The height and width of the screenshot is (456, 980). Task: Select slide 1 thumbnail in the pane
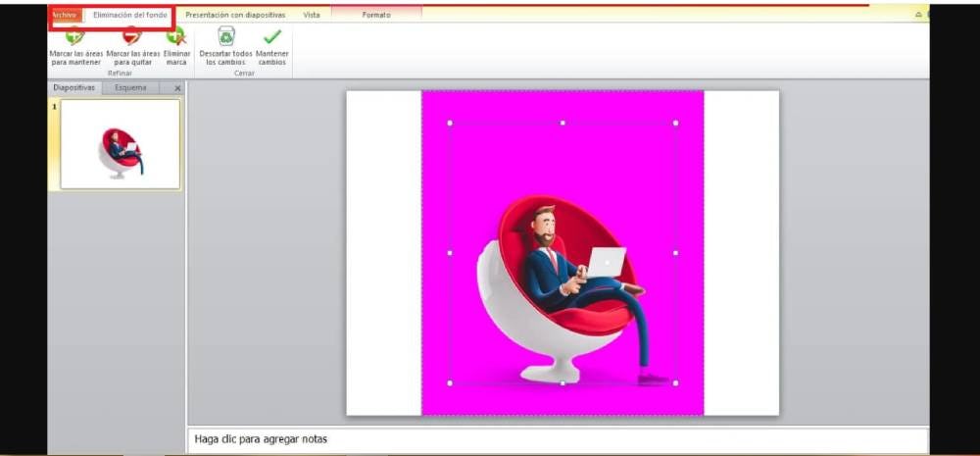tap(120, 144)
